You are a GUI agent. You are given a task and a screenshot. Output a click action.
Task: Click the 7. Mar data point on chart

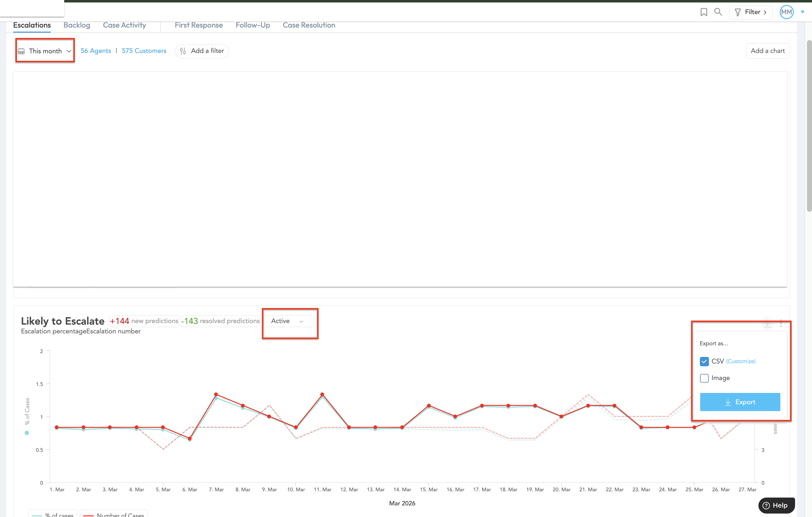point(216,394)
